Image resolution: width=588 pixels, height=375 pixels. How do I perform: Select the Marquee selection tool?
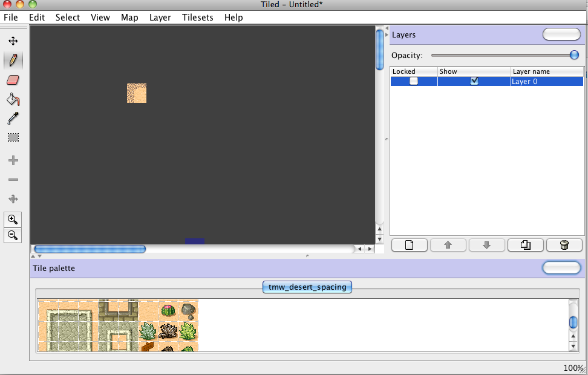click(x=13, y=137)
